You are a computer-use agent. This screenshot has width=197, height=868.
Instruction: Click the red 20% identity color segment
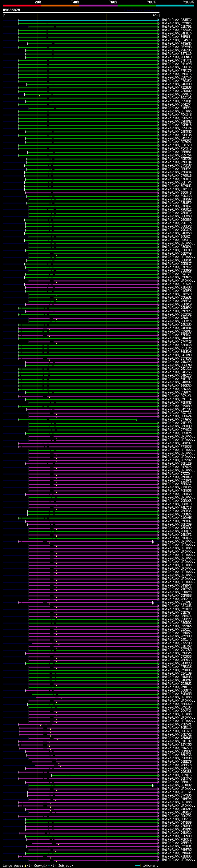point(22,6)
